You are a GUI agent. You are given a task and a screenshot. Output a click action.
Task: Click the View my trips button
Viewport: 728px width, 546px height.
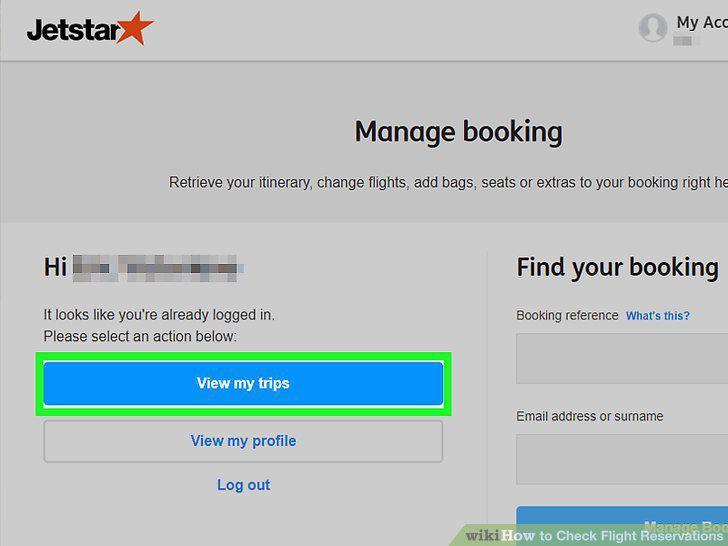point(243,384)
